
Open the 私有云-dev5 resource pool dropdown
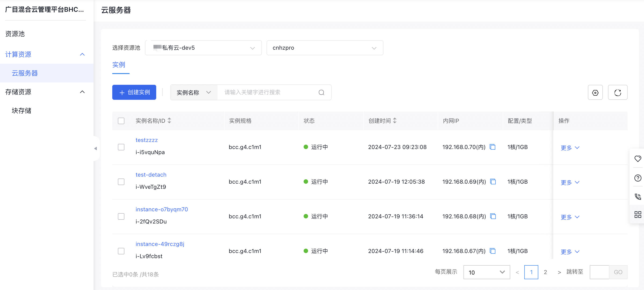click(x=203, y=48)
